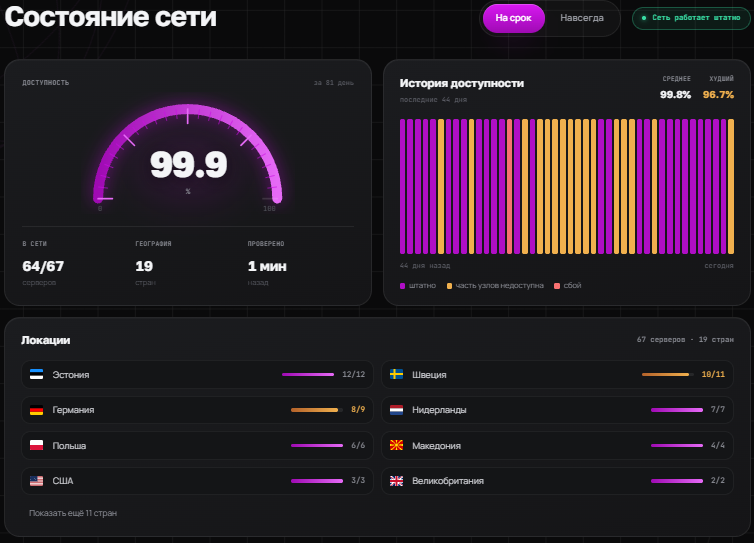Click the «Германия» location name
This screenshot has height=543, width=754.
(x=73, y=410)
